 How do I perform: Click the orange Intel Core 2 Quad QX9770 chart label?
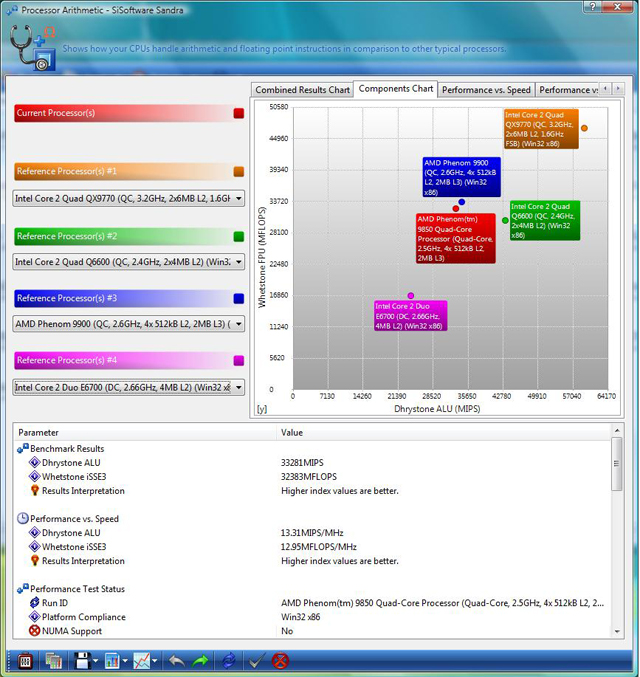pos(541,129)
